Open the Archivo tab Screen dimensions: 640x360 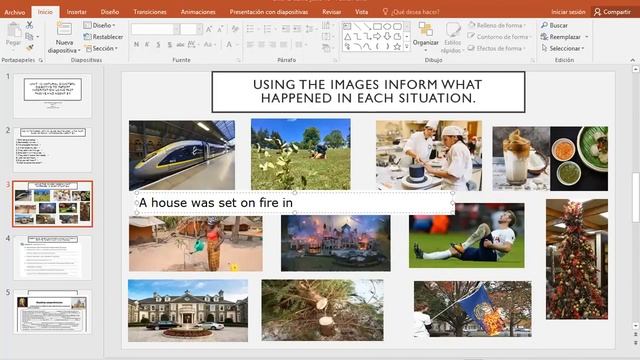click(x=15, y=12)
